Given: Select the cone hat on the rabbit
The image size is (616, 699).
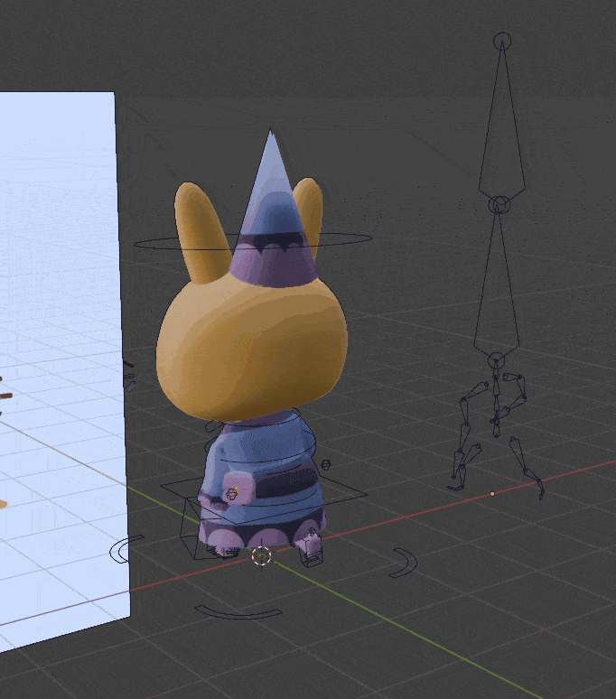Looking at the screenshot, I should (x=273, y=214).
